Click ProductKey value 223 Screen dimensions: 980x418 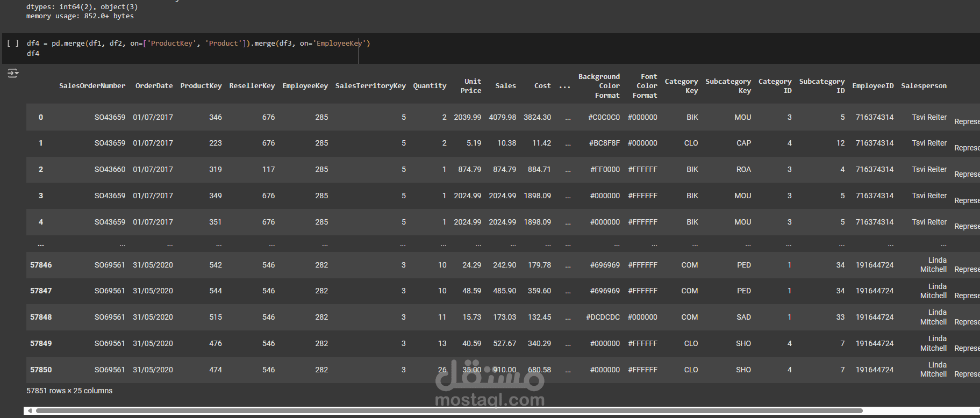click(215, 143)
